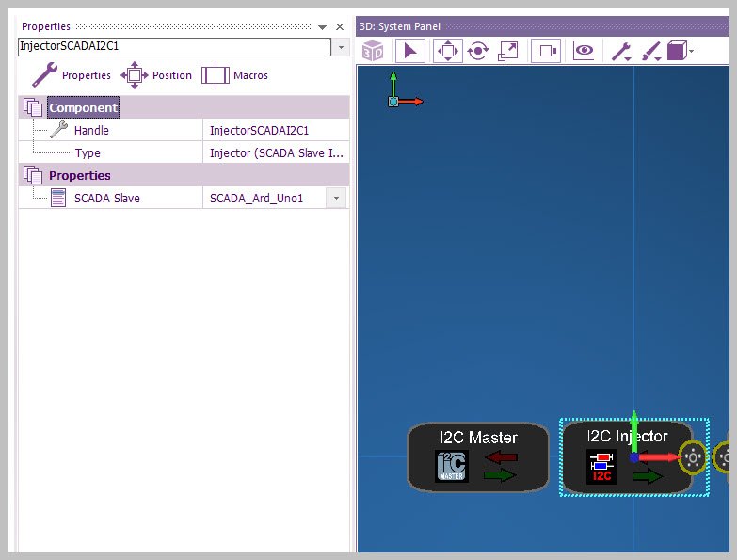The height and width of the screenshot is (560, 737).
Task: Click the Properties panel options menu arrow
Action: point(323,27)
